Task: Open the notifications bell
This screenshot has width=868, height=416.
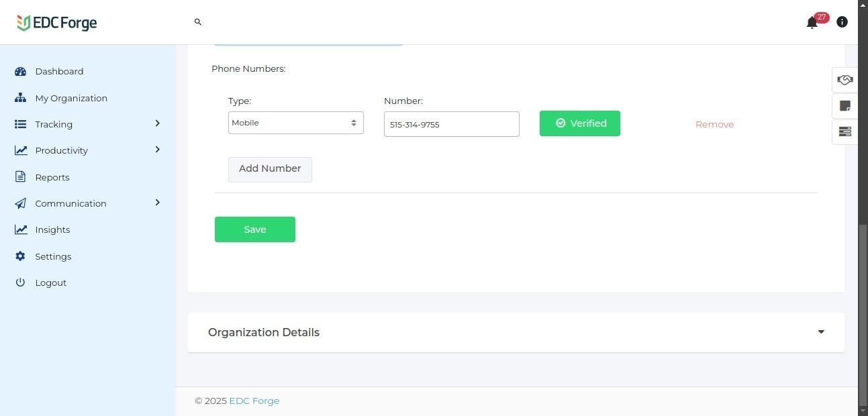Action: click(812, 23)
